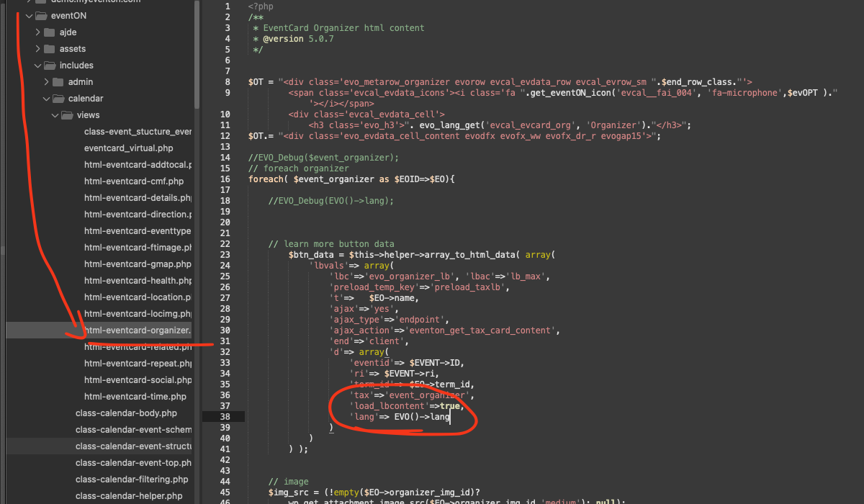Open class-calendar-filtering.php file
The width and height of the screenshot is (864, 504).
tap(131, 480)
